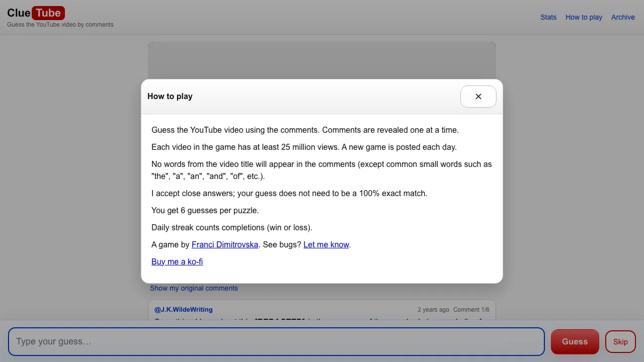Click 'Guess the YouTube video by comments' tagline
Viewport: 644px width, 362px height.
pos(60,25)
